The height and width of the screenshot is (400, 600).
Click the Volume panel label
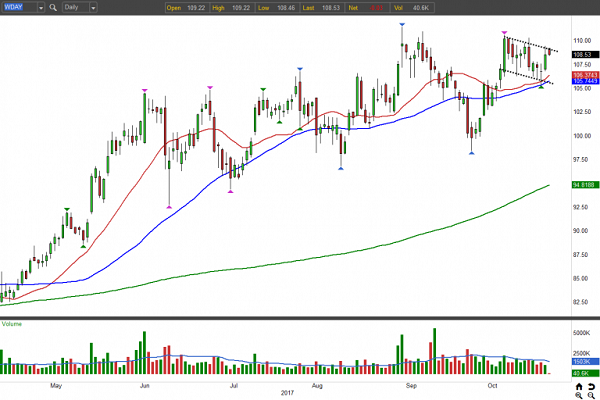[x=13, y=323]
